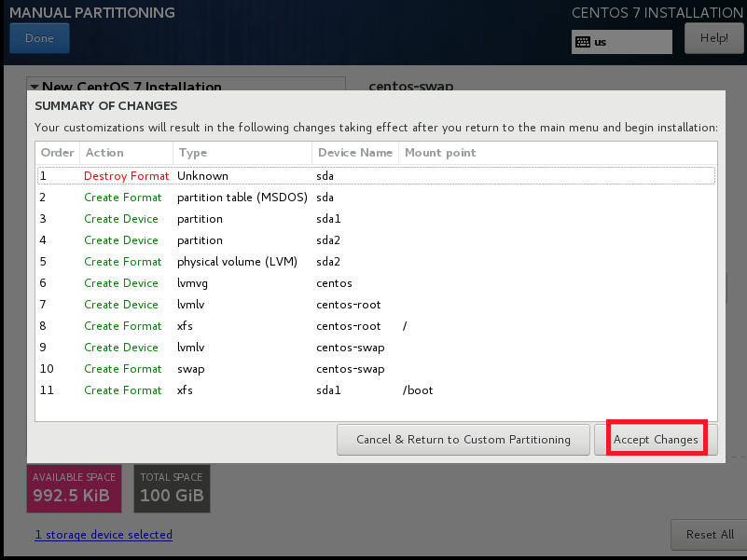The image size is (747, 560).
Task: Select row 4 creating partition sda2
Action: point(376,240)
